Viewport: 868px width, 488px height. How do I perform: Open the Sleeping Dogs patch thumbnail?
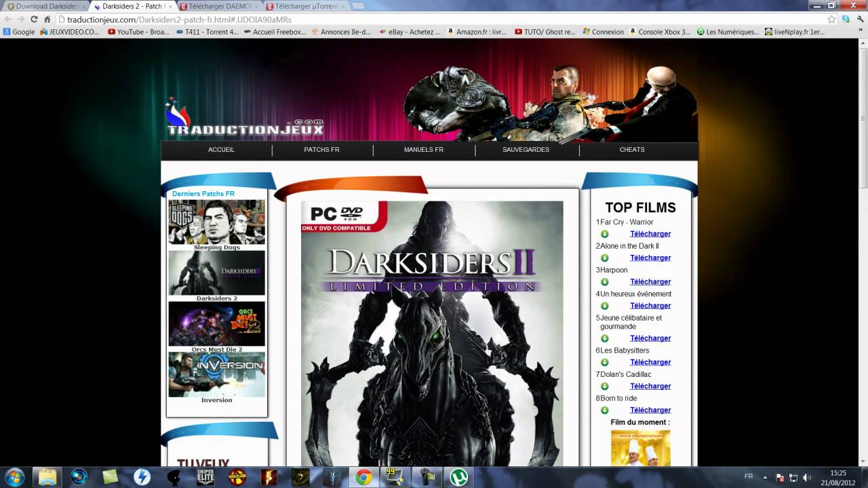coord(217,222)
